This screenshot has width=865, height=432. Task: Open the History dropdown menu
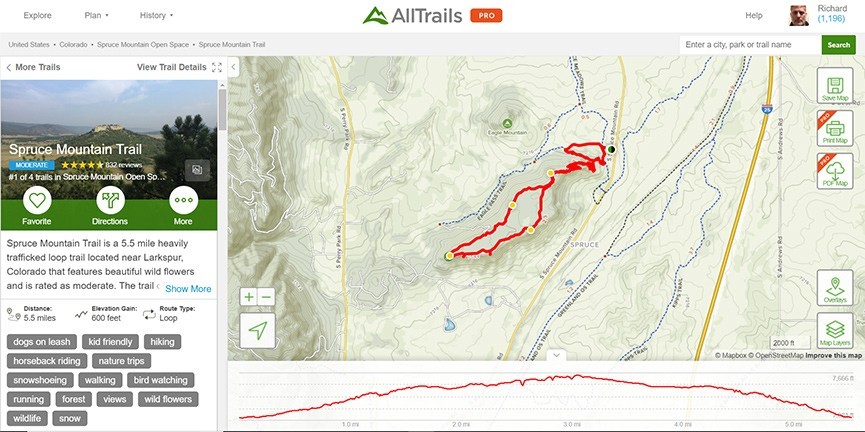coord(156,15)
